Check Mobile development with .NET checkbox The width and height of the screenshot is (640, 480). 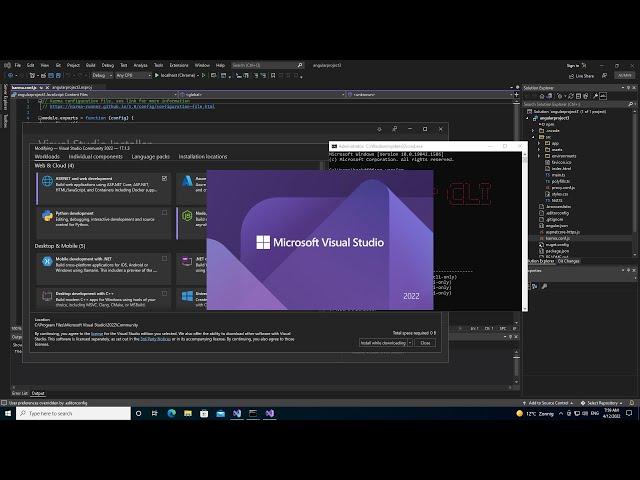pos(164,258)
